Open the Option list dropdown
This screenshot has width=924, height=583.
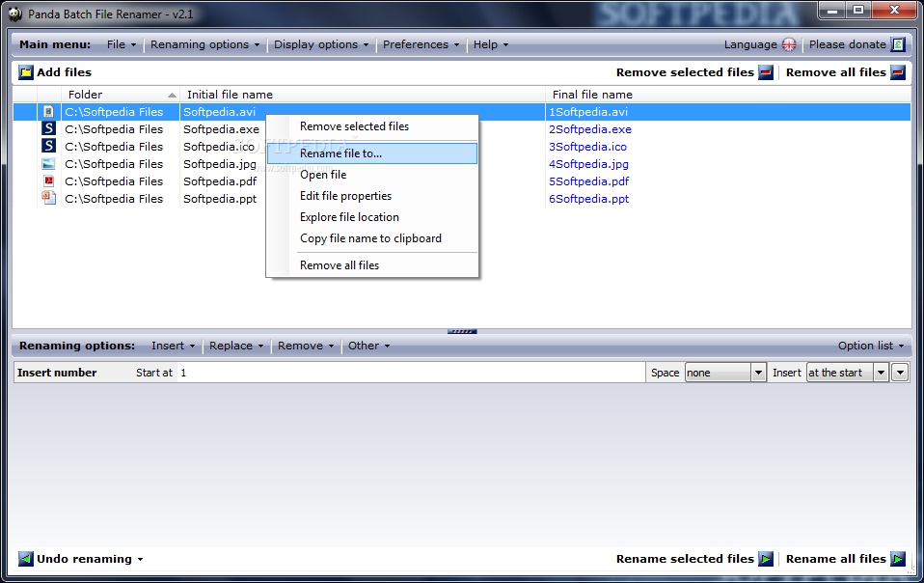pos(871,346)
